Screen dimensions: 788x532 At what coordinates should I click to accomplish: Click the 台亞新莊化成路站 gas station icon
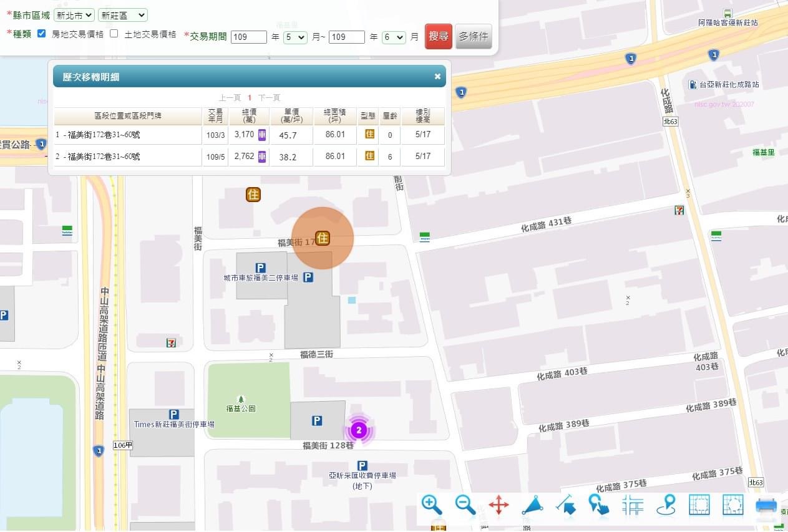tap(693, 84)
